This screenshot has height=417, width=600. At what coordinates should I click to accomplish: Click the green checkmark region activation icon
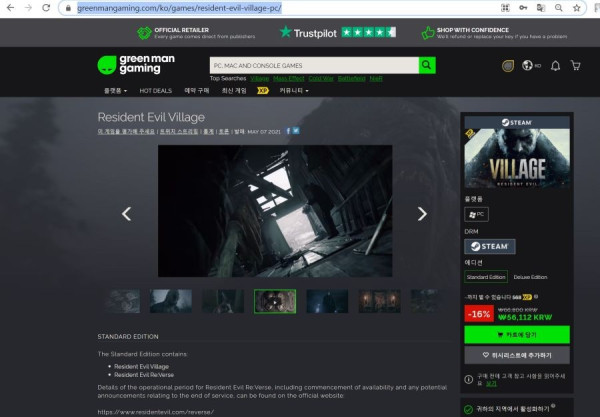468,410
